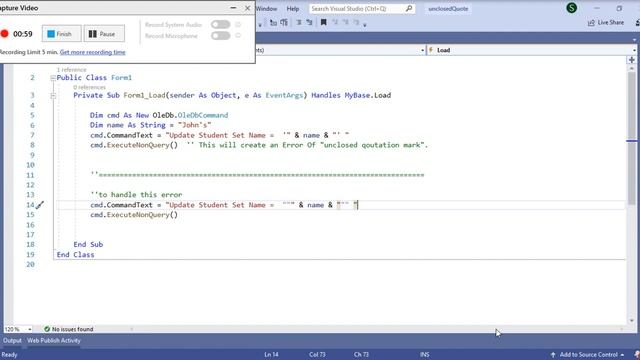Click the info icon beside Record Microphone
Screen dimensions: 640x360
tap(238, 36)
